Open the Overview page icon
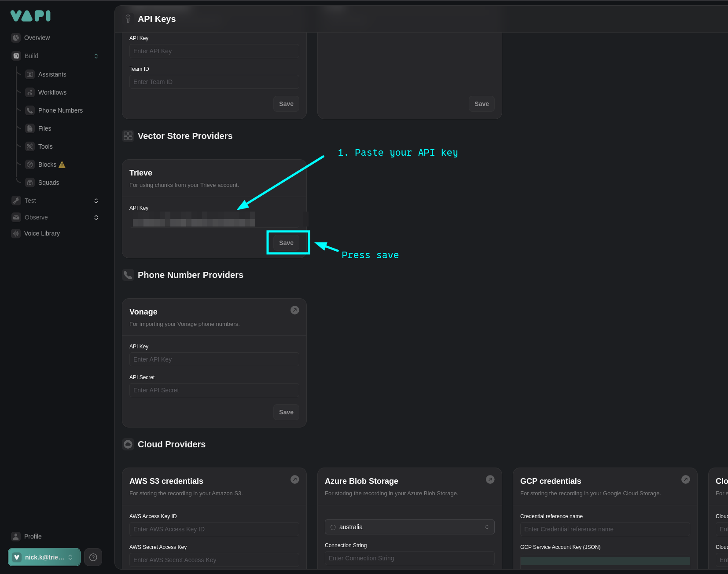The height and width of the screenshot is (574, 728). [16, 38]
